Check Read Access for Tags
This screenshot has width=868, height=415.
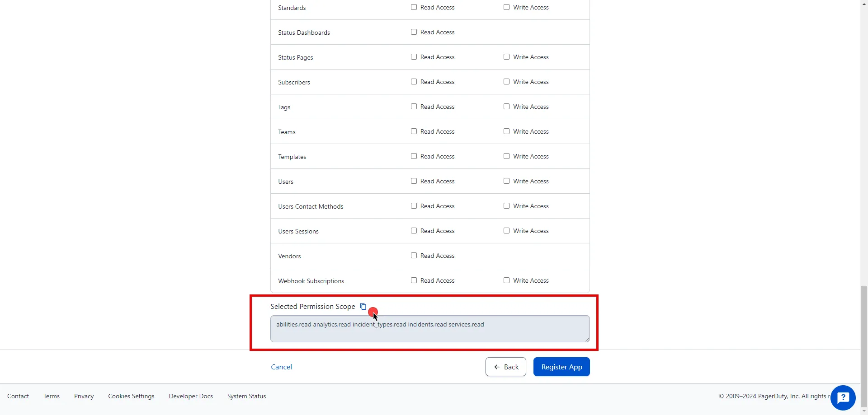coord(414,106)
